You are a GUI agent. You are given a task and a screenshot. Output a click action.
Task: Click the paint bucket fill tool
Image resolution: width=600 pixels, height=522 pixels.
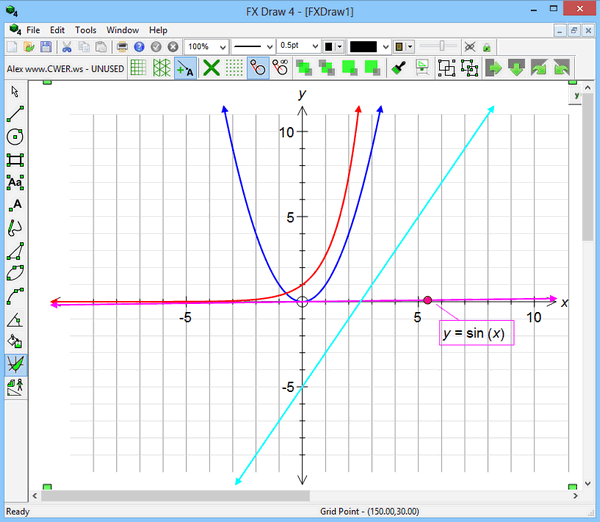[x=15, y=342]
